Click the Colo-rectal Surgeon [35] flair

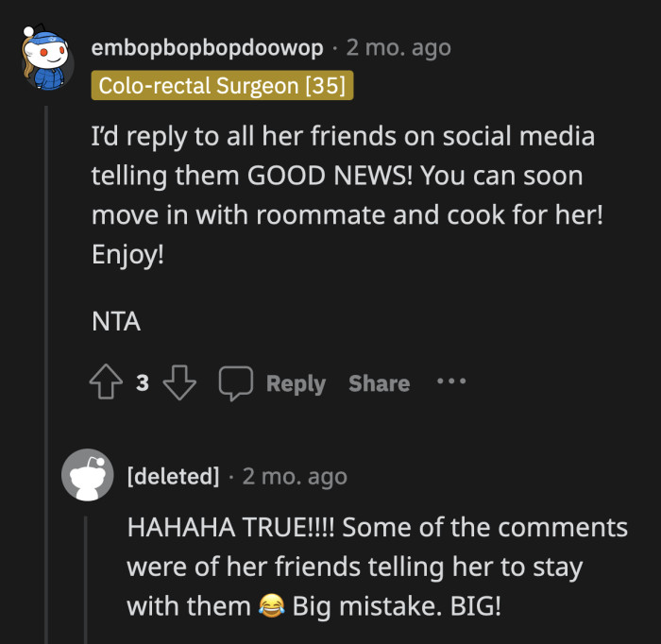tap(223, 87)
